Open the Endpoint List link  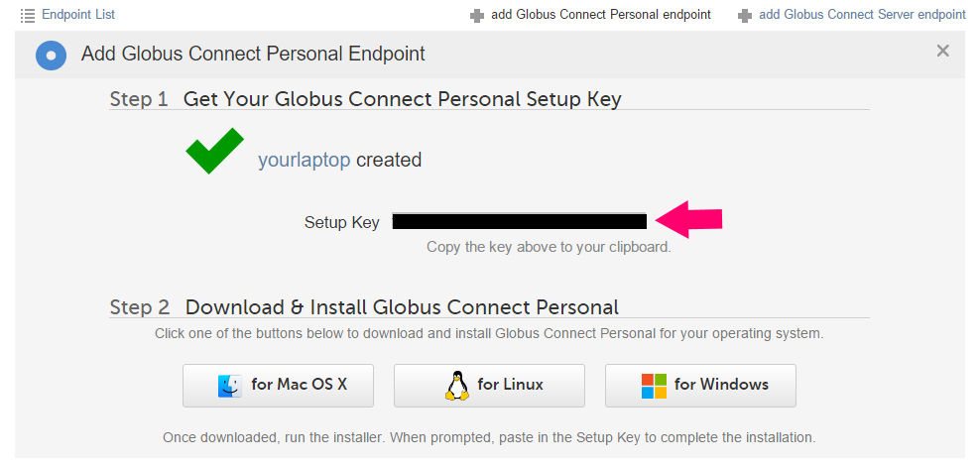pyautogui.click(x=78, y=15)
